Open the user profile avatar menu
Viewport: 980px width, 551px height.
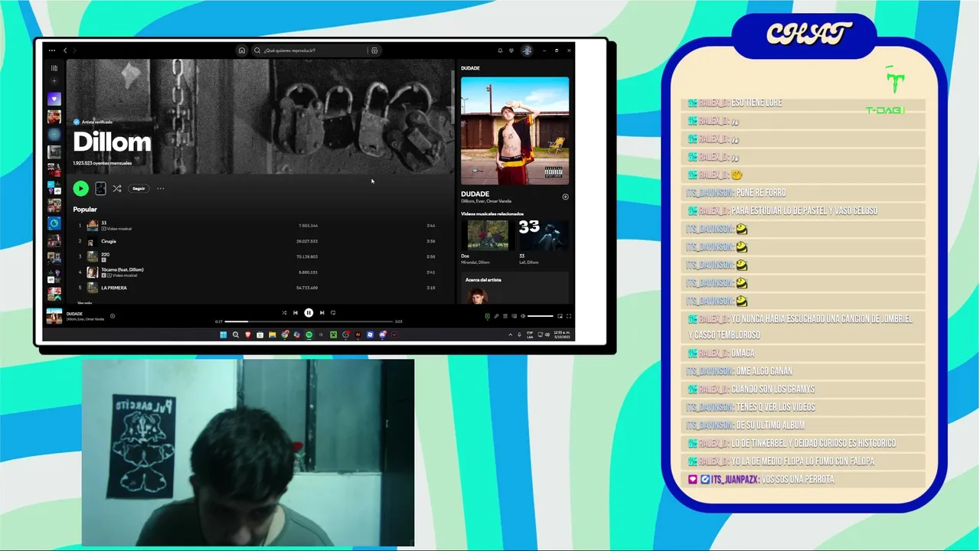pos(527,51)
